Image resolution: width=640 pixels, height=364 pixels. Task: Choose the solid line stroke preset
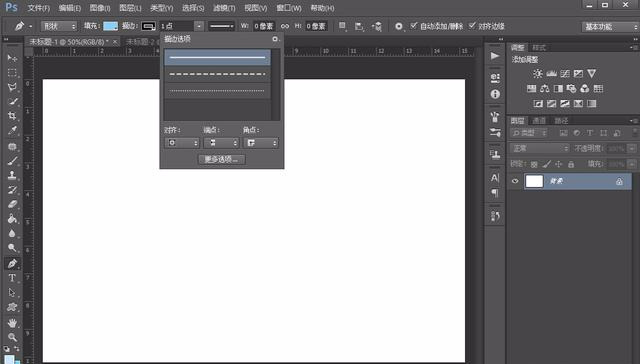pyautogui.click(x=218, y=58)
